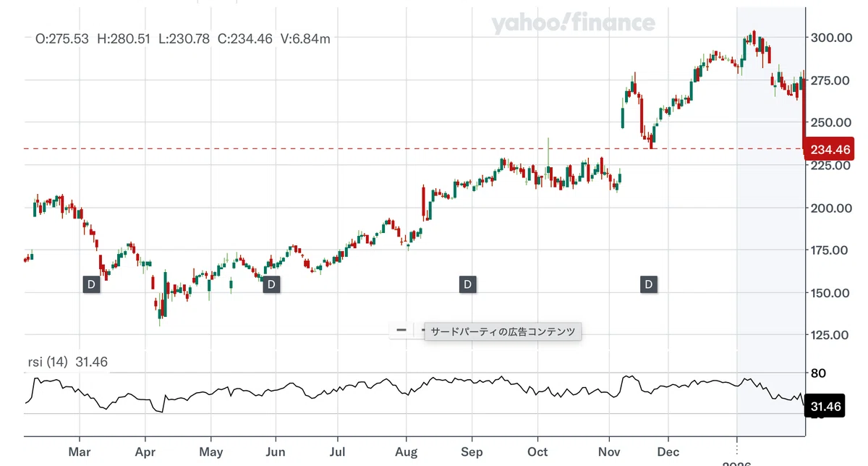Click the red 234.46 current price tag
This screenshot has height=466, width=868.
pyautogui.click(x=830, y=150)
